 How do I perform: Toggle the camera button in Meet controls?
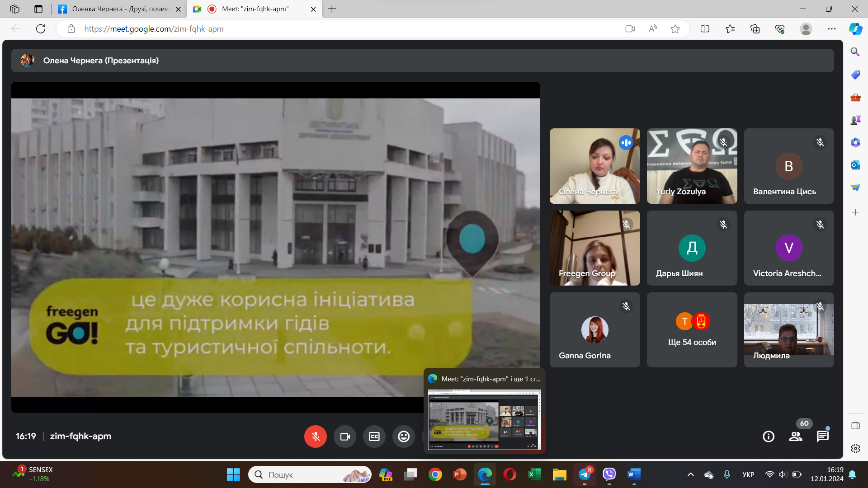point(345,436)
